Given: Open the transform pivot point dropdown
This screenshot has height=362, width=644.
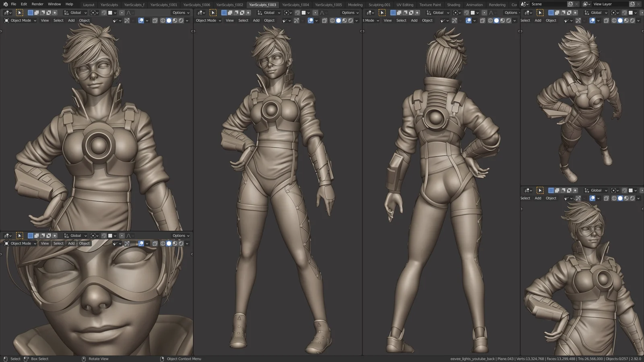Looking at the screenshot, I should [95, 12].
